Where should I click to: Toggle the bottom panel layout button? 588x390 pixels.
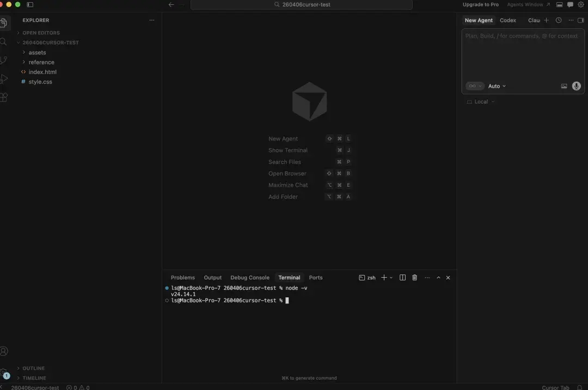(x=560, y=4)
